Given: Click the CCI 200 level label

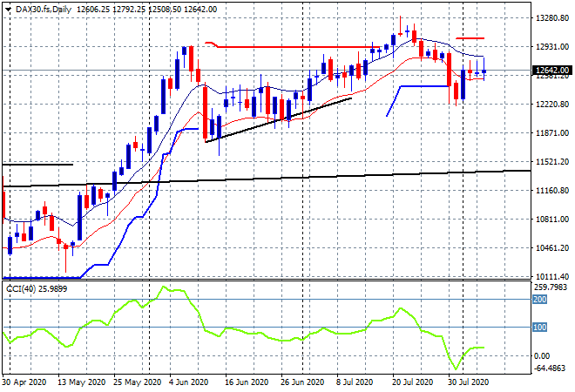Looking at the screenshot, I should (x=540, y=299).
